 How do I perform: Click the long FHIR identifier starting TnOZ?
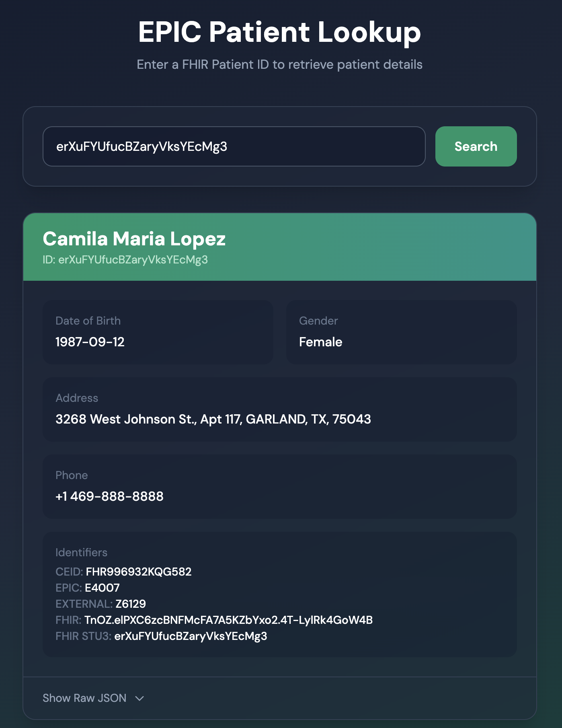(228, 620)
